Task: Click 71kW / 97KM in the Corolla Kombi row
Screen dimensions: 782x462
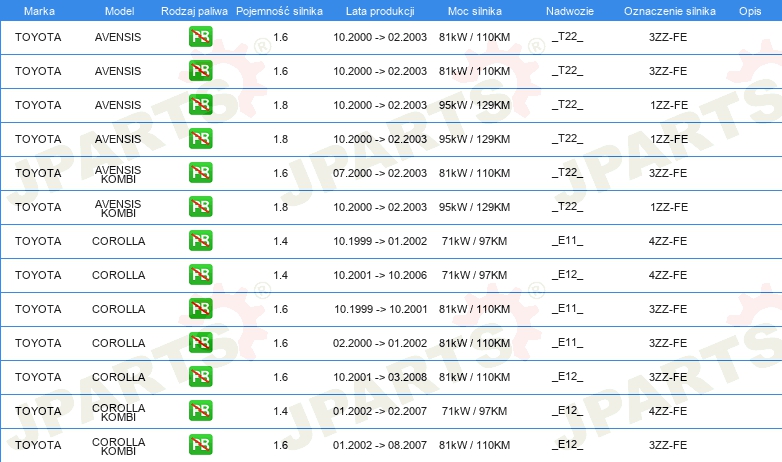Action: (x=474, y=411)
